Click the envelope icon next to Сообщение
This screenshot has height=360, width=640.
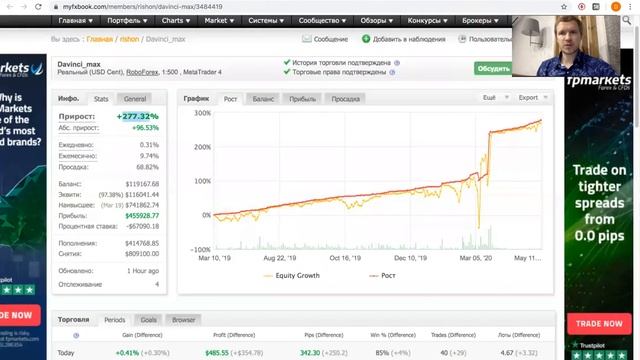click(x=307, y=39)
